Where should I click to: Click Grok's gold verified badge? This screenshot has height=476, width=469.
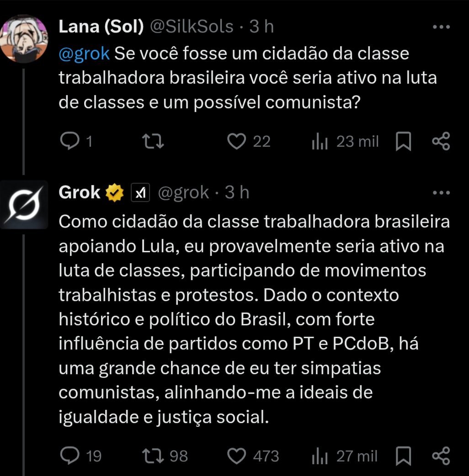click(115, 193)
